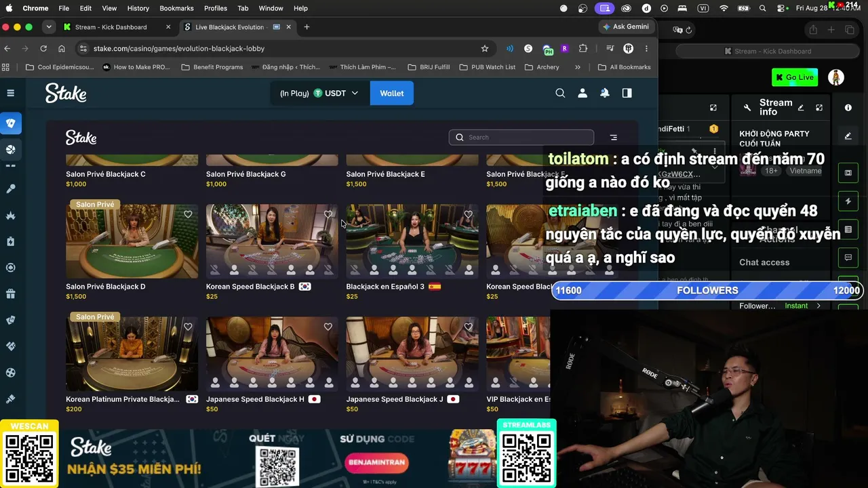Open a new Chrome tab
868x488 pixels.
tap(307, 27)
